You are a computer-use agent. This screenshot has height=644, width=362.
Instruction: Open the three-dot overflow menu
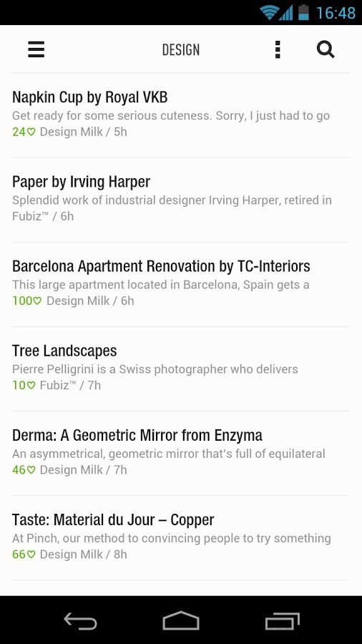click(278, 49)
